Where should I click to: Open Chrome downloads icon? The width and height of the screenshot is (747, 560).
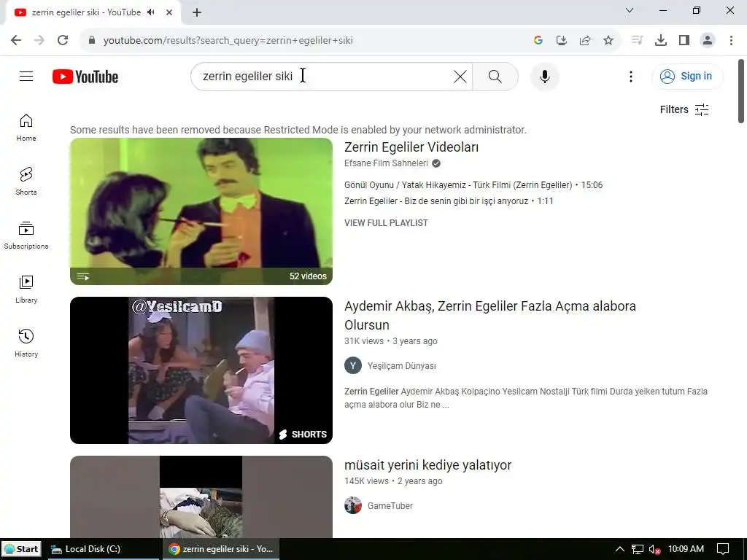point(661,40)
